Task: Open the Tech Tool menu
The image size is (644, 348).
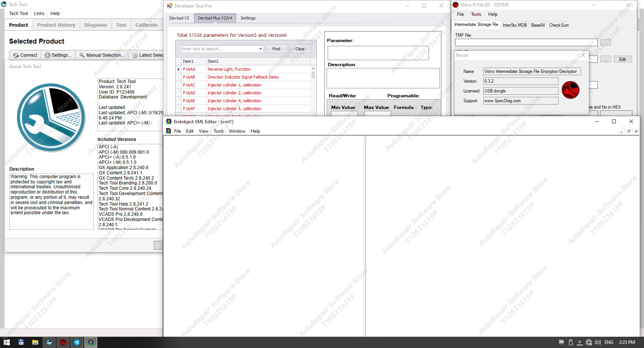Action: coord(18,14)
